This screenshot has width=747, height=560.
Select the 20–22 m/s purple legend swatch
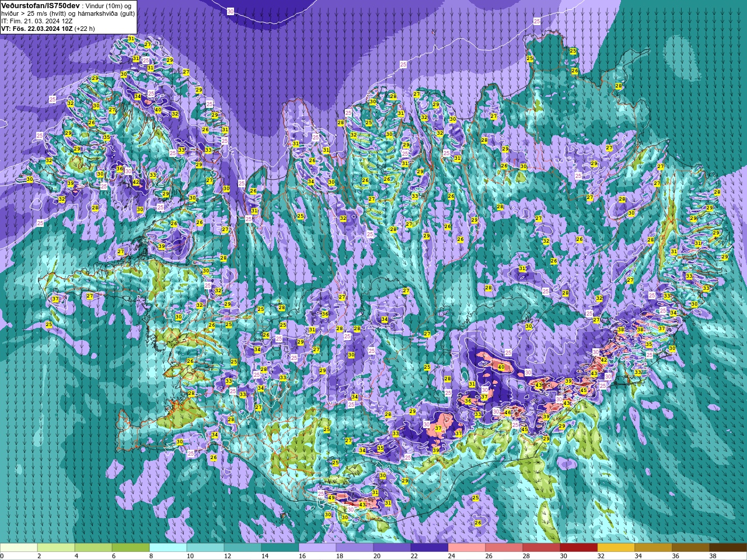pos(392,548)
